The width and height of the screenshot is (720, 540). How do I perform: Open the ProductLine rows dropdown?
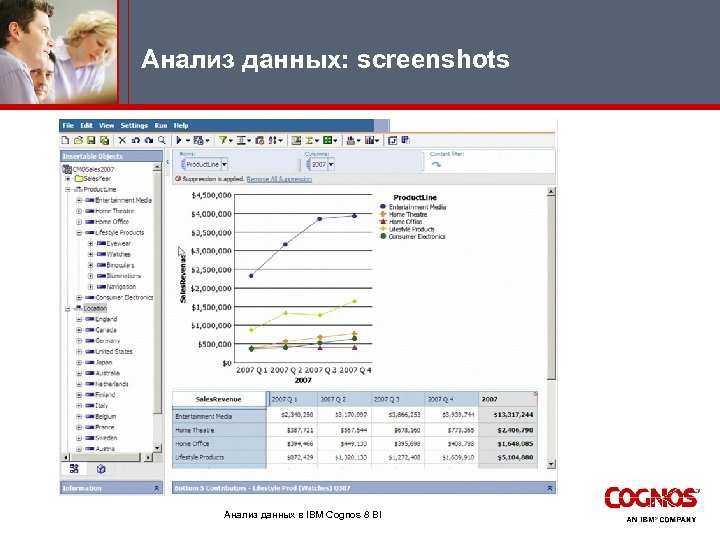225,164
